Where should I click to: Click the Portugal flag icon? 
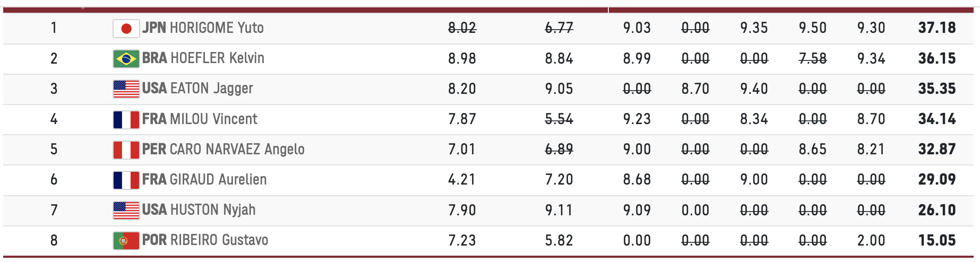point(126,240)
